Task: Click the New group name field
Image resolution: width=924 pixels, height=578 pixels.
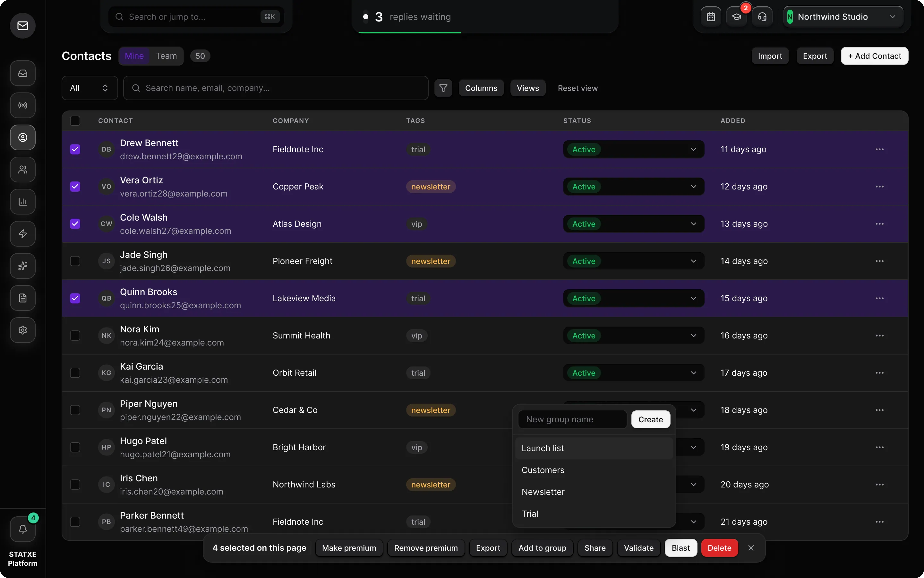Action: point(572,419)
